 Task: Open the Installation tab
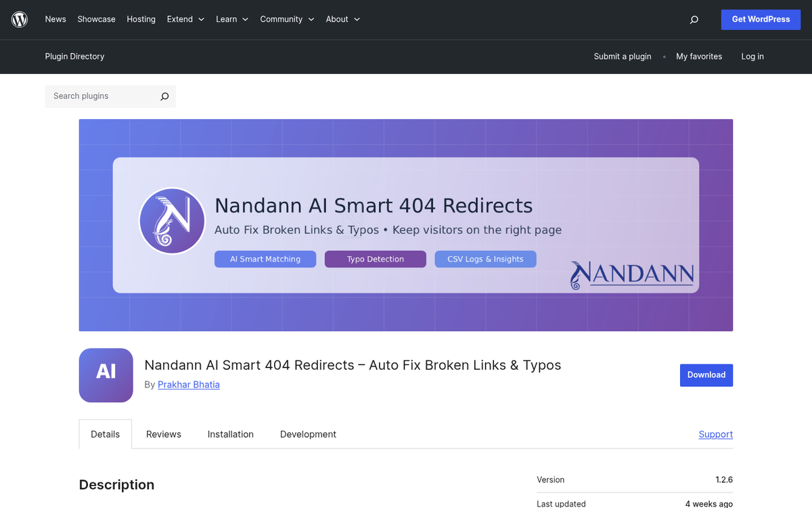(230, 434)
